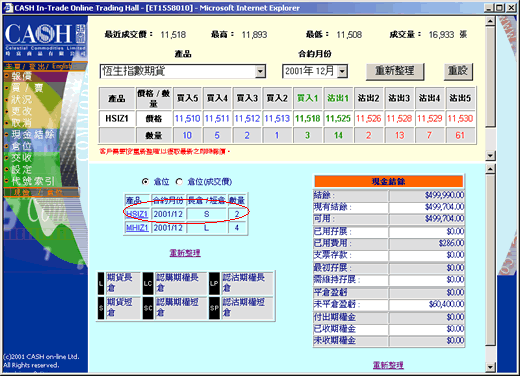Click the 重新整理 refresh button beside month selector
Screen dimensions: 520x376
395,71
